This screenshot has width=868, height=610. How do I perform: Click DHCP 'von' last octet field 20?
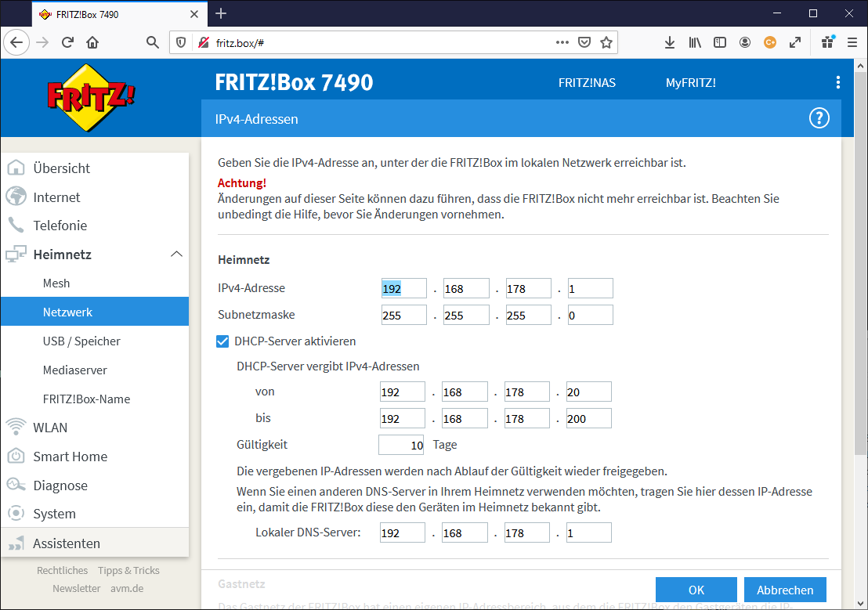[588, 392]
